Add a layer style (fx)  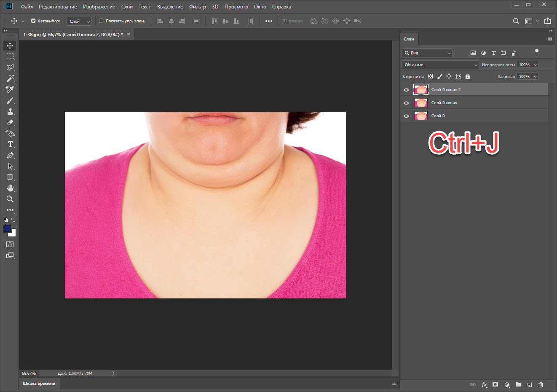(484, 384)
